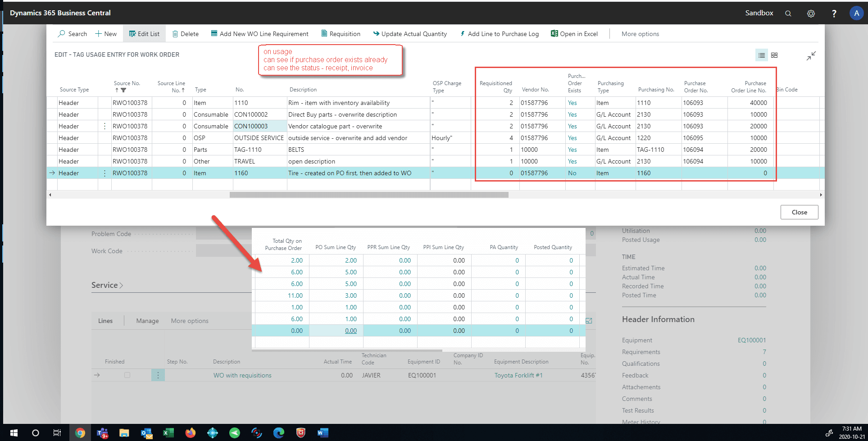Sort by Source No. column header
Screen dimensions: 868x441
[x=127, y=86]
